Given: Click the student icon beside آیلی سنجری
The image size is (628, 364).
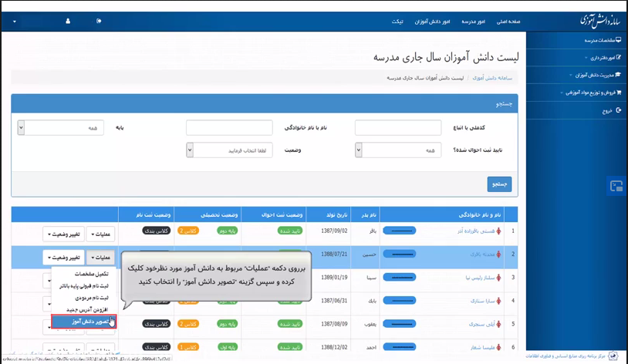Looking at the screenshot, I should tap(498, 324).
